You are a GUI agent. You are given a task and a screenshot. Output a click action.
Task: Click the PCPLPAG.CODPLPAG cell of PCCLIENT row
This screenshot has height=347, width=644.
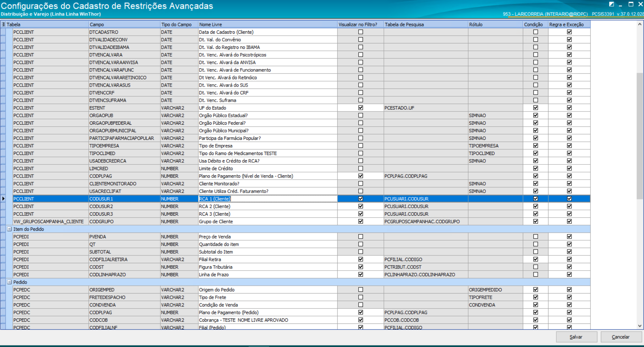click(426, 176)
